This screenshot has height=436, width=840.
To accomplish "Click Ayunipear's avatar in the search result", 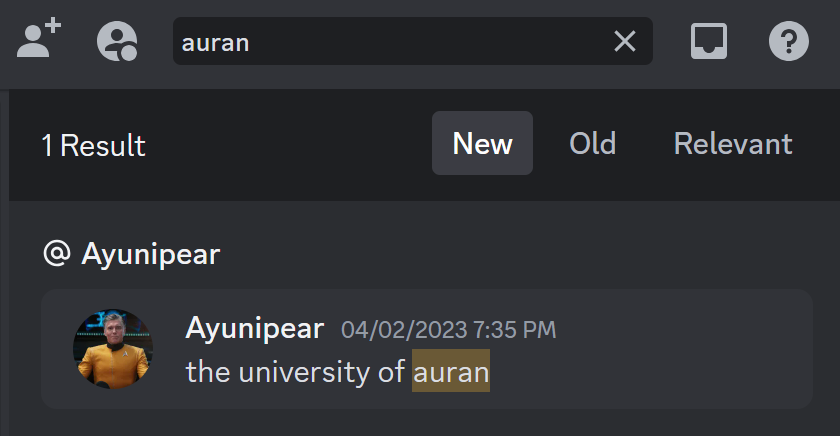I will click(113, 349).
